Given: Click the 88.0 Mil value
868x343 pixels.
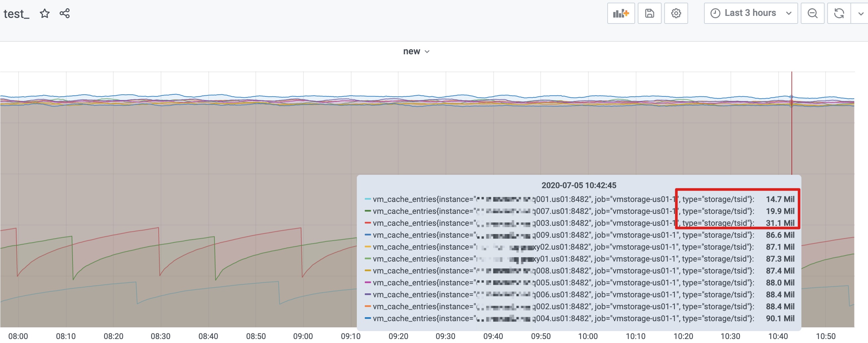Looking at the screenshot, I should [780, 283].
